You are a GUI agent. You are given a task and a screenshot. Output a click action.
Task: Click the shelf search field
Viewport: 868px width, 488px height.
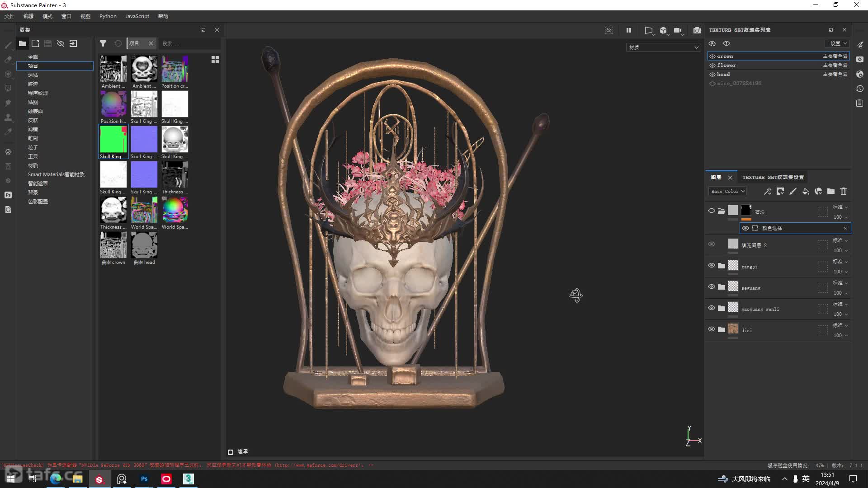click(190, 43)
